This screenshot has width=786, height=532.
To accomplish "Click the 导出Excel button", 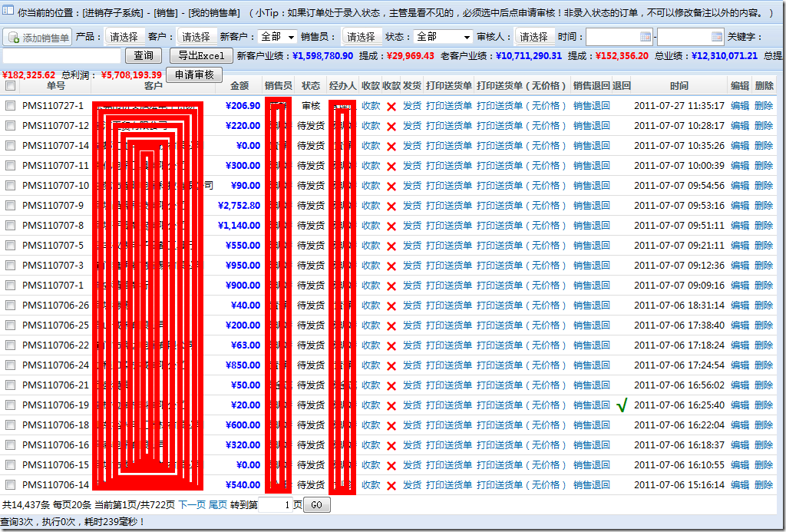I will point(201,55).
